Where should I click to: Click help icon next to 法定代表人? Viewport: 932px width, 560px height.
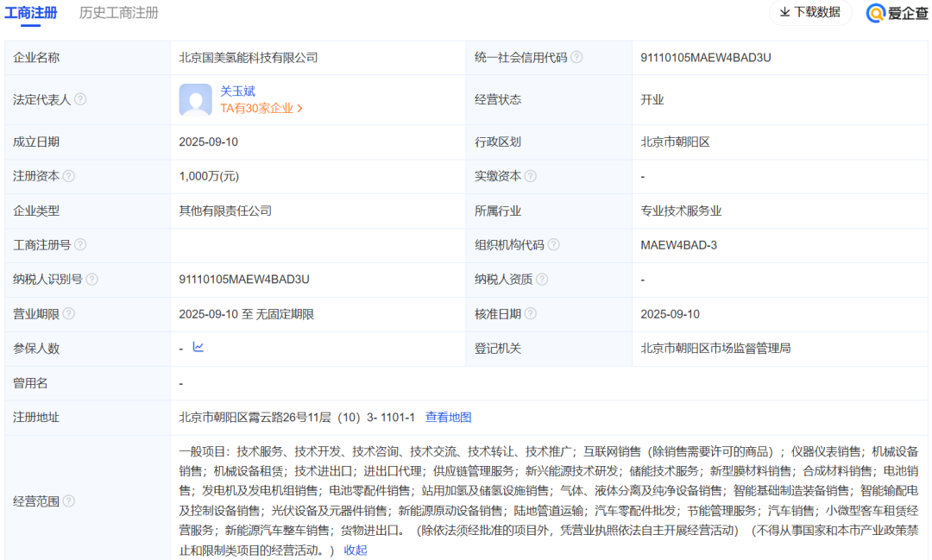click(x=80, y=99)
